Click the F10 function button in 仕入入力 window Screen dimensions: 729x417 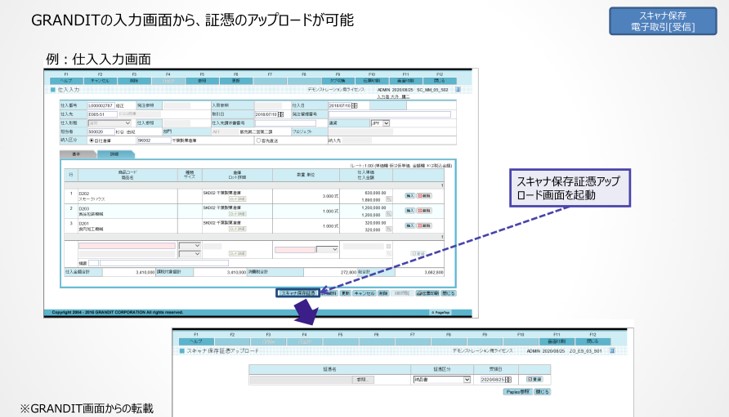click(371, 81)
